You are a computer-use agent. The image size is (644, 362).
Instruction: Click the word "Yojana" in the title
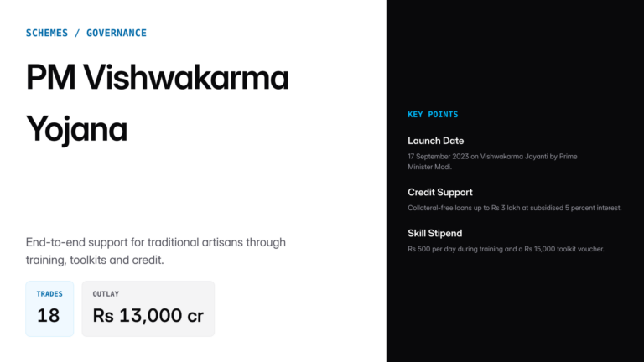(x=77, y=129)
